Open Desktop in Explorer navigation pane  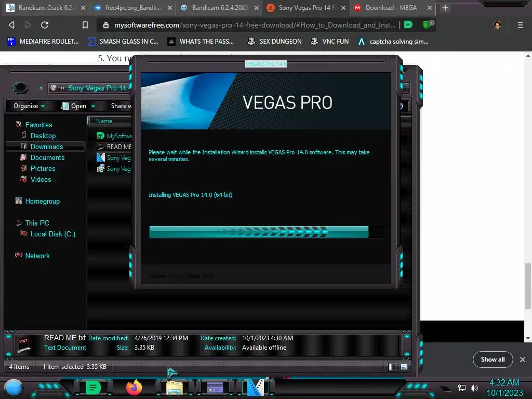(x=43, y=136)
